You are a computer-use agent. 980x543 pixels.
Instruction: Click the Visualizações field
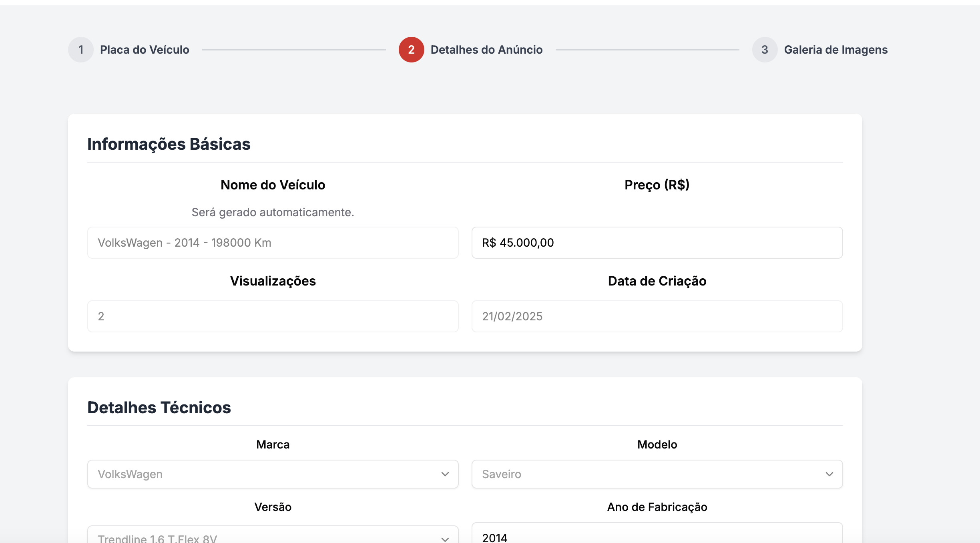[x=272, y=316]
